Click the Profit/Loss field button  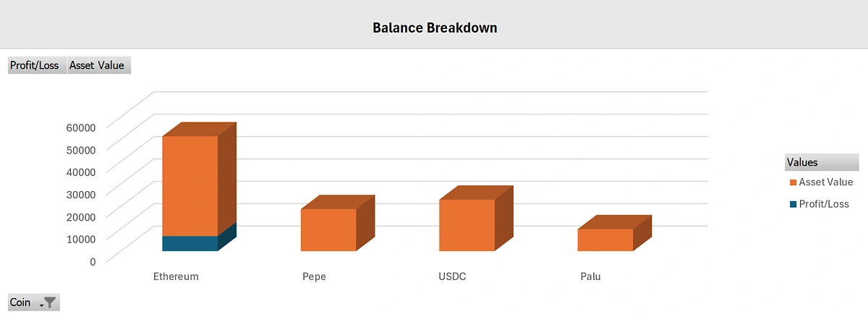(x=35, y=65)
